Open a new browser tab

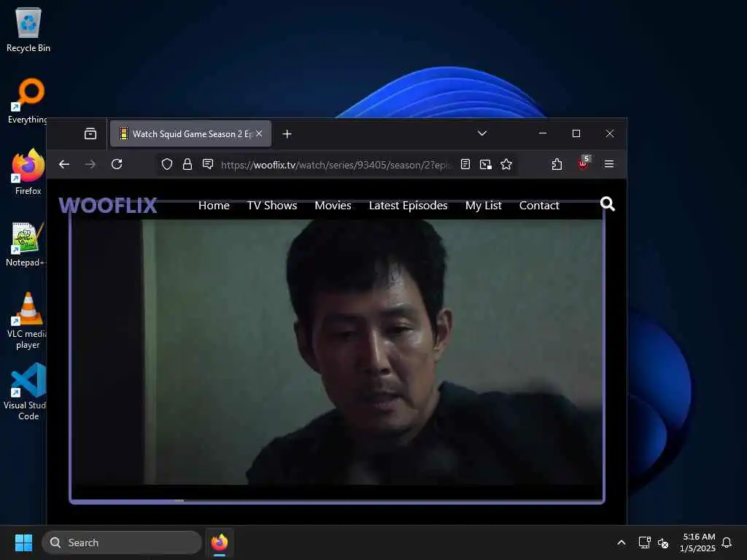[x=287, y=134]
